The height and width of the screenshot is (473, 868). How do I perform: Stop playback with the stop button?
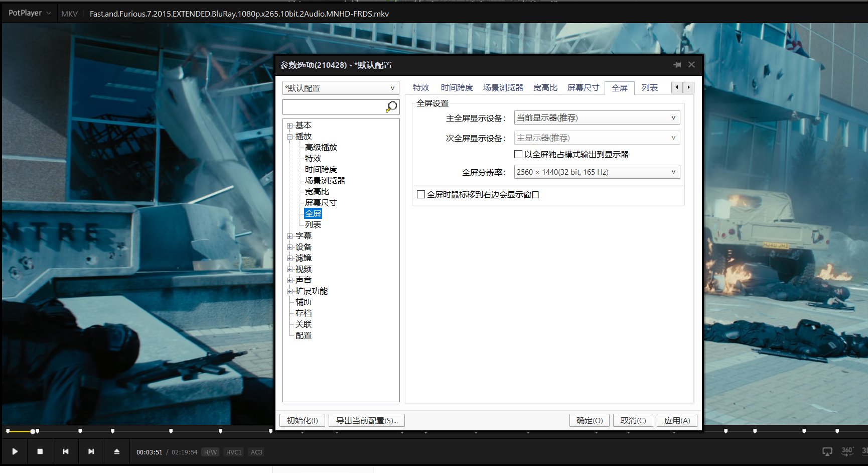[40, 451]
